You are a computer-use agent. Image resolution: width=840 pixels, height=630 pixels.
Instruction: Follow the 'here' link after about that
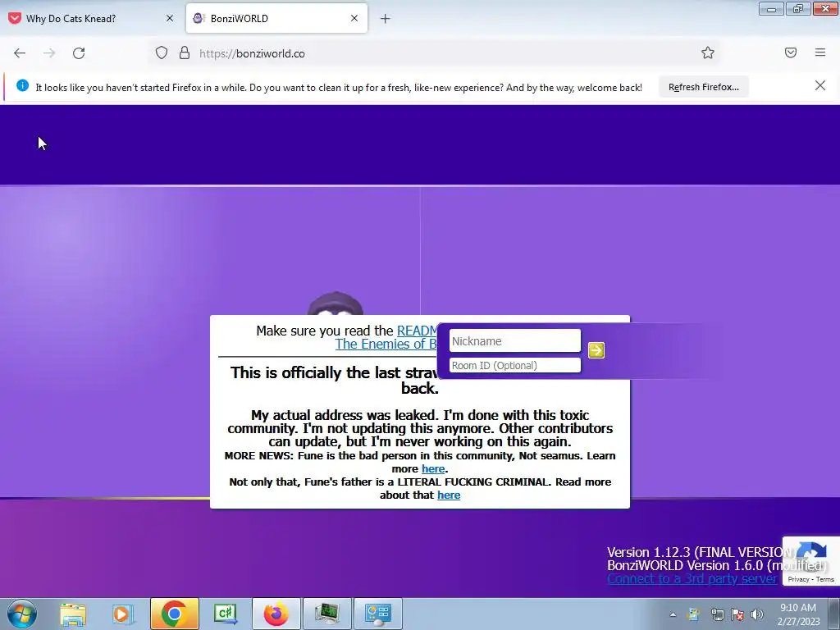pos(449,495)
